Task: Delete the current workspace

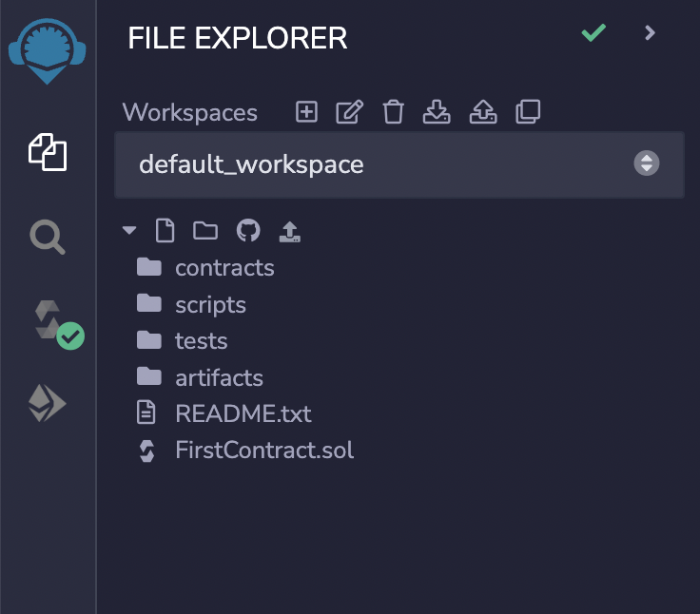Action: (393, 111)
